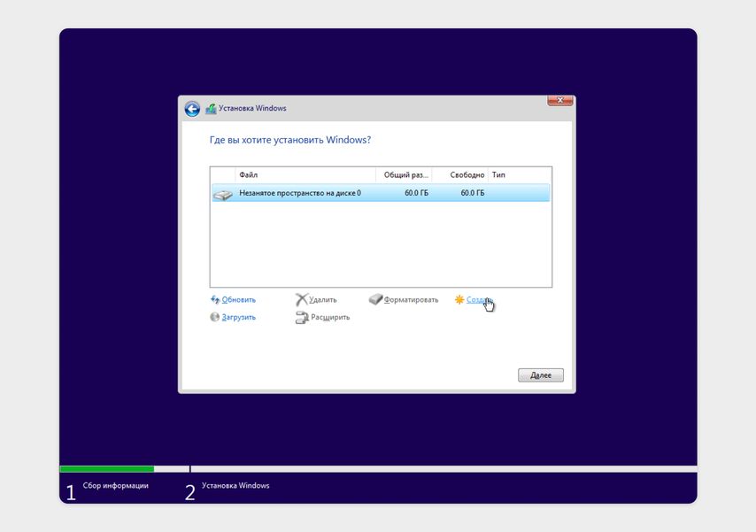
Task: Click the Создать yellow star icon
Action: tap(459, 299)
